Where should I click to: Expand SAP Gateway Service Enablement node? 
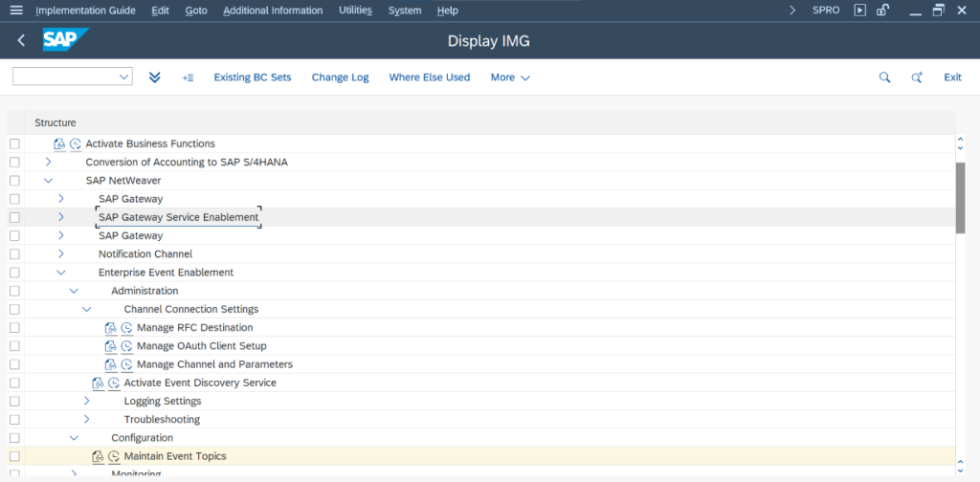point(60,217)
